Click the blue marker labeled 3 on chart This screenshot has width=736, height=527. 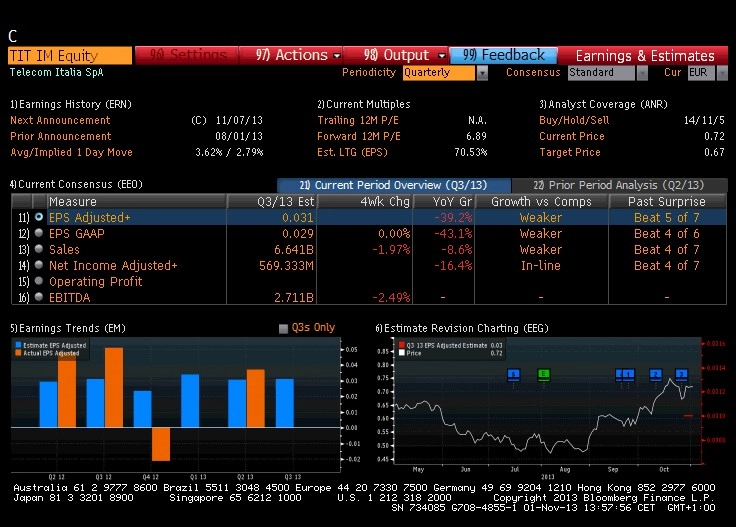click(681, 374)
